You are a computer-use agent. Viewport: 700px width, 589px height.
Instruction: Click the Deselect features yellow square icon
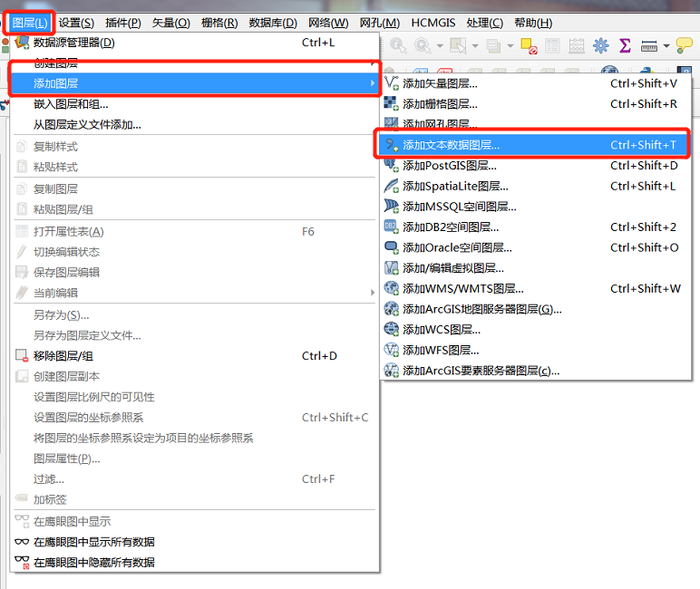(x=529, y=45)
